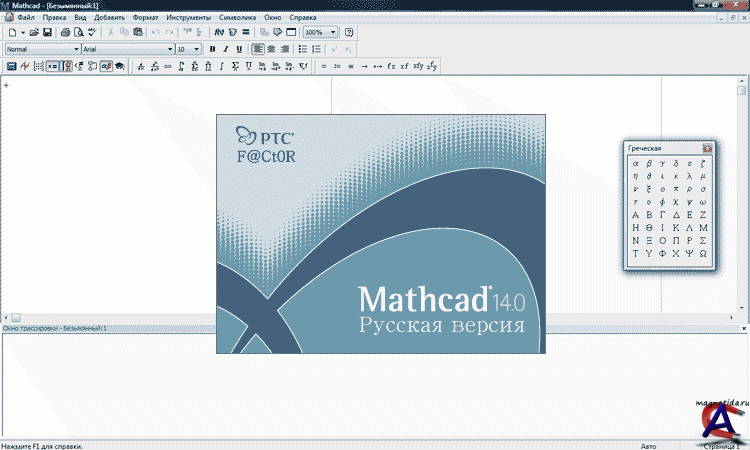Viewport: 750px width, 450px height.
Task: Click the Print icon in toolbar
Action: point(65,33)
